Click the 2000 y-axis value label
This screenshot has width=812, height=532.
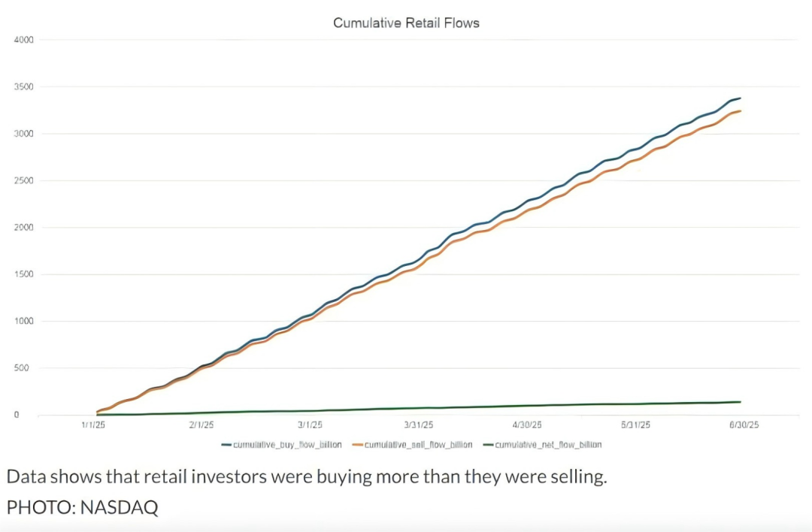click(x=24, y=227)
